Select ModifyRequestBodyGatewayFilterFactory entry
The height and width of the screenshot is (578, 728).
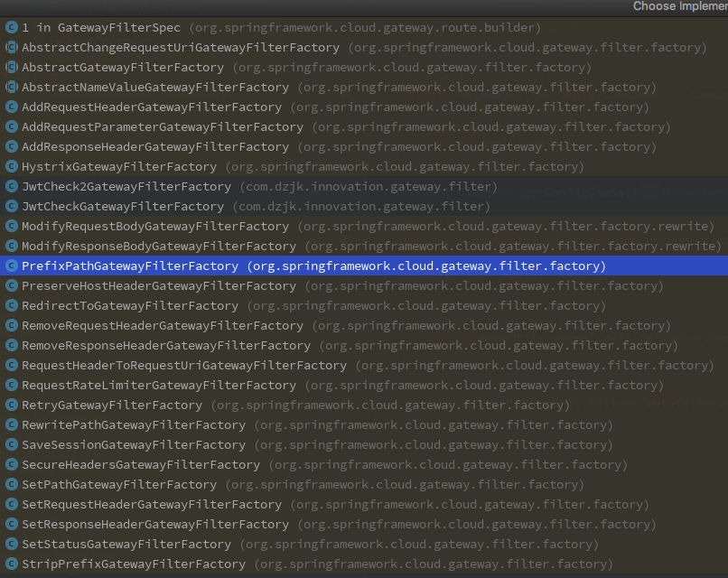pyautogui.click(x=364, y=226)
